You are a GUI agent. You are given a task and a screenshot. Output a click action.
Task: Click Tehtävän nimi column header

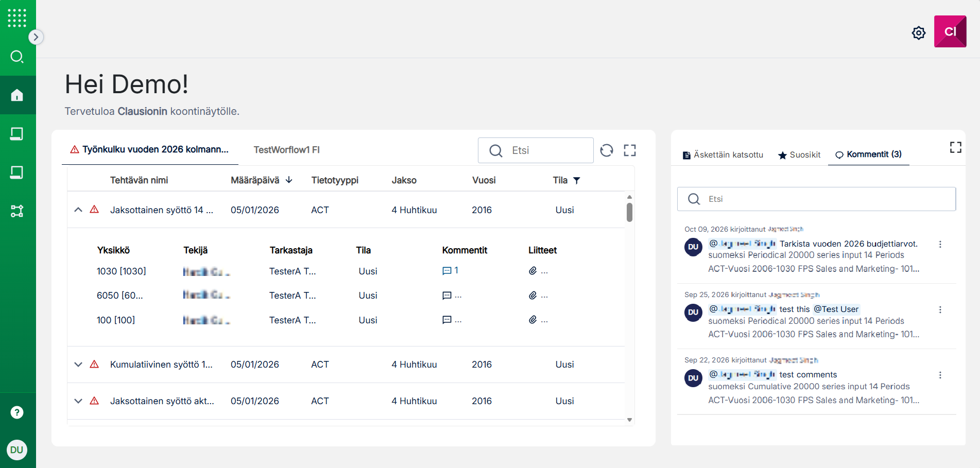point(139,180)
